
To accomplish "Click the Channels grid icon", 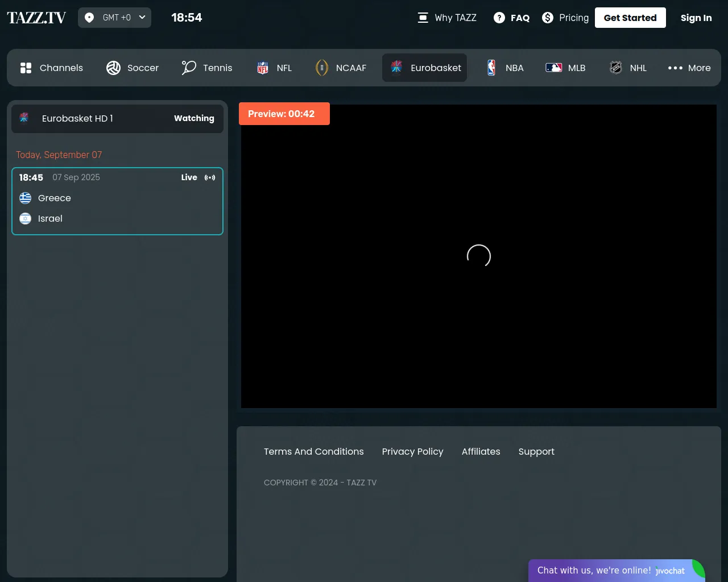I will pyautogui.click(x=26, y=68).
